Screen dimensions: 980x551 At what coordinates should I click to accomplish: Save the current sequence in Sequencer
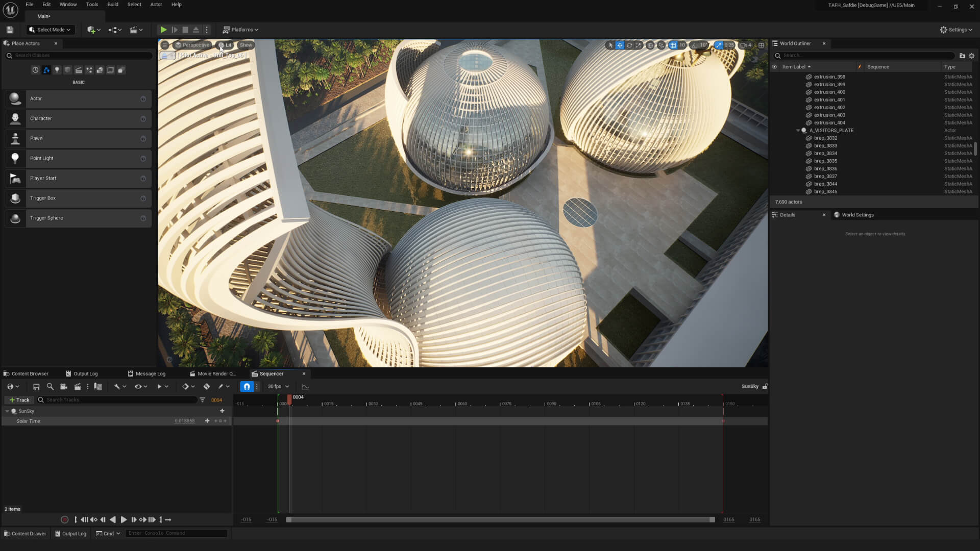pos(36,386)
